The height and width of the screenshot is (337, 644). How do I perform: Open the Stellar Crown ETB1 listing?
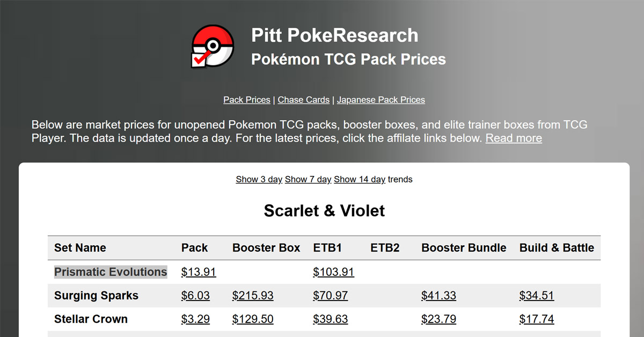pyautogui.click(x=330, y=319)
